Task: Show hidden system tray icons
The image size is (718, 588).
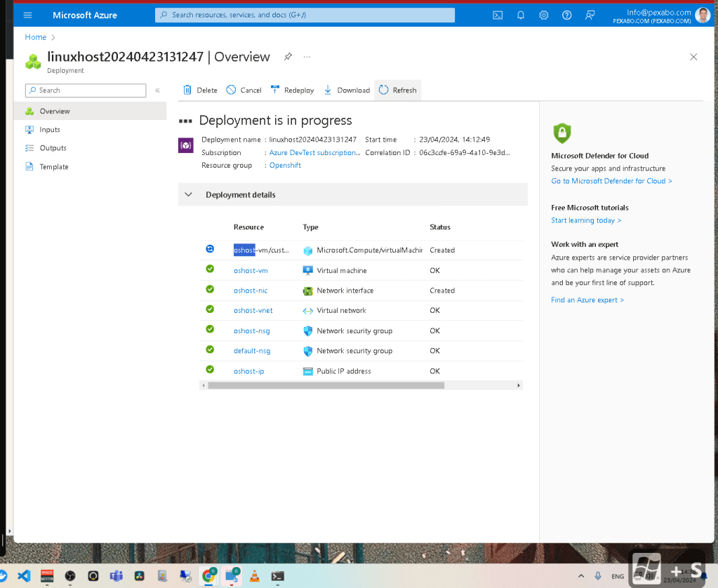Action: pos(581,576)
